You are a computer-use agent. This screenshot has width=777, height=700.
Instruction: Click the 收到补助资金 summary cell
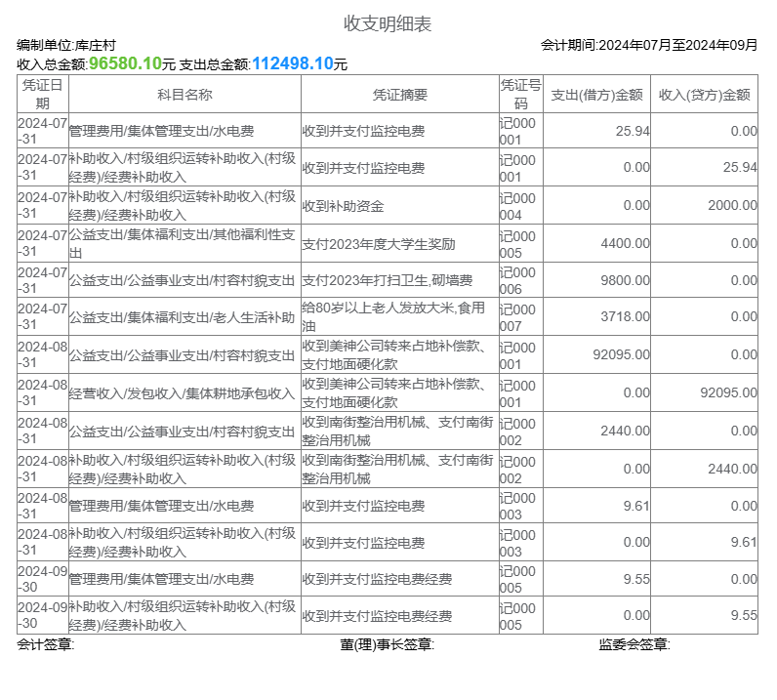tap(343, 206)
